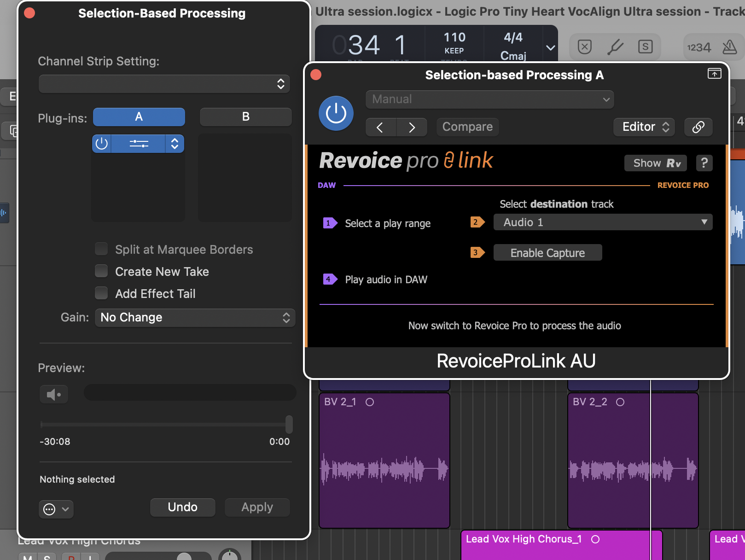
Task: Select plug-in set A tab
Action: (139, 117)
